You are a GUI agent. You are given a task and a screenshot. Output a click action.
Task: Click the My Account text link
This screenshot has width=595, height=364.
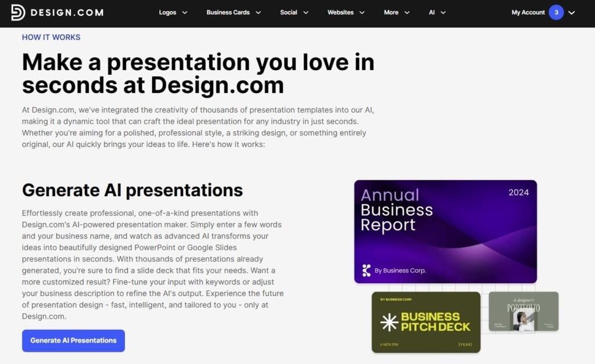point(528,13)
